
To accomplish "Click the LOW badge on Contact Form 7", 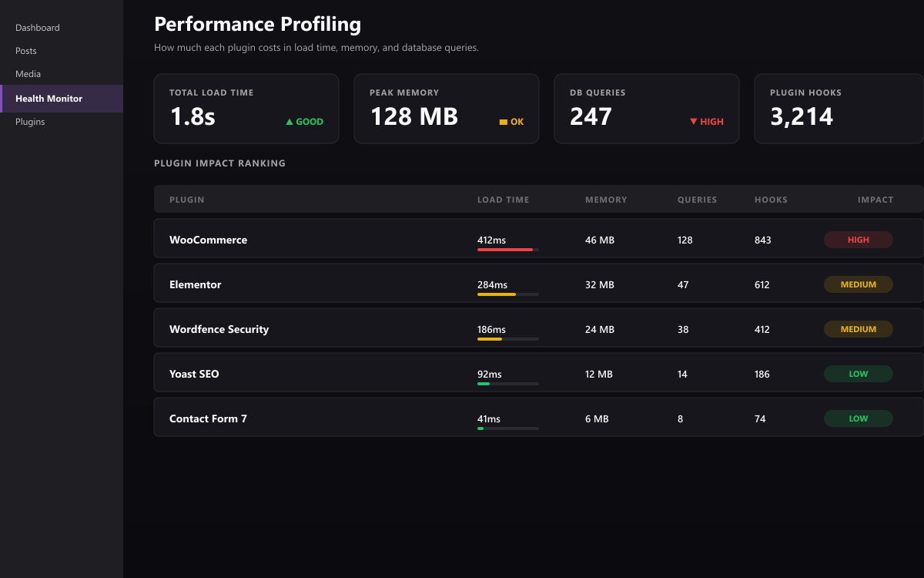I will coord(859,418).
